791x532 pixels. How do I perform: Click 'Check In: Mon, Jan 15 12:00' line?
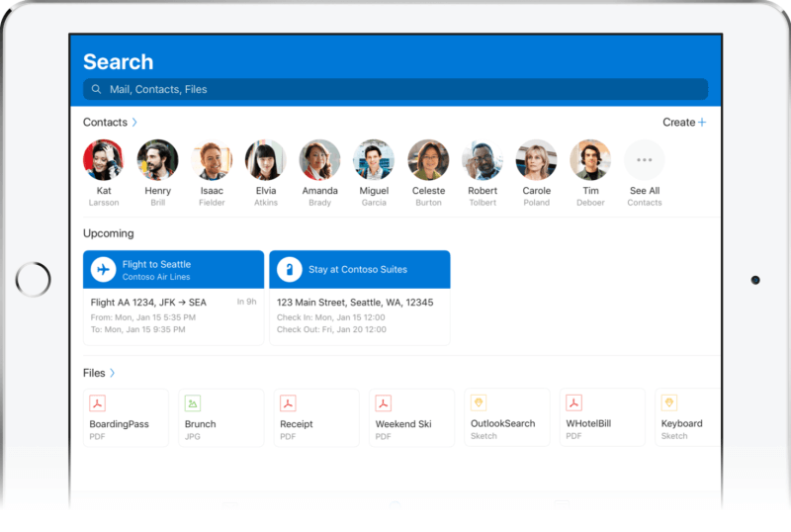pyautogui.click(x=331, y=317)
